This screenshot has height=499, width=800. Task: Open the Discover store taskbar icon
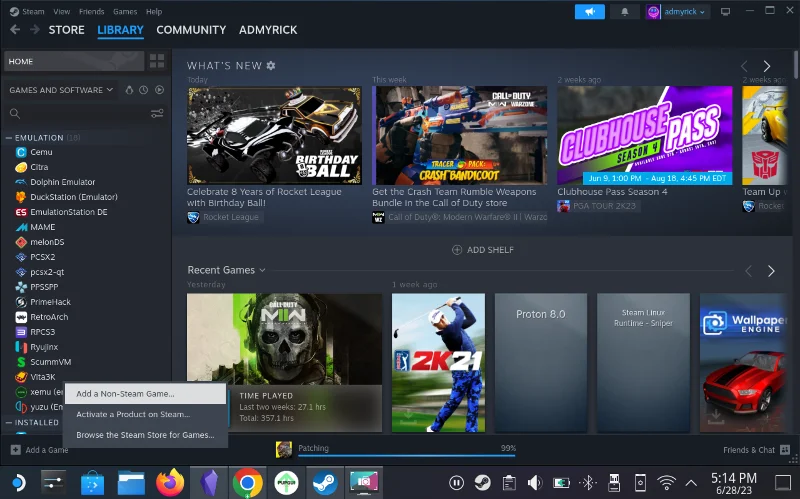92,483
